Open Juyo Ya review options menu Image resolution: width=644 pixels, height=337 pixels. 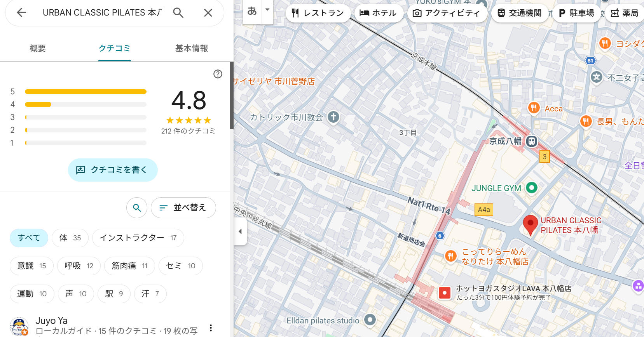click(x=211, y=328)
